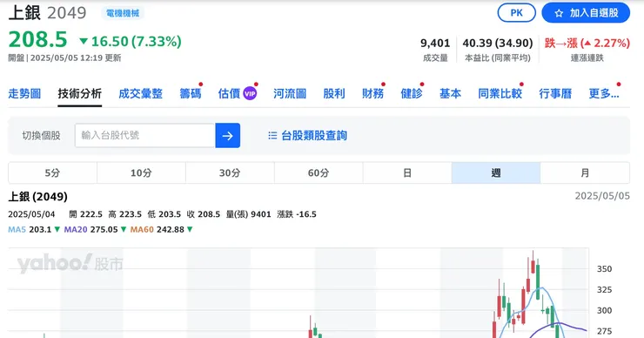Click the 成交量 value 9,401
This screenshot has width=644, height=338.
point(435,44)
